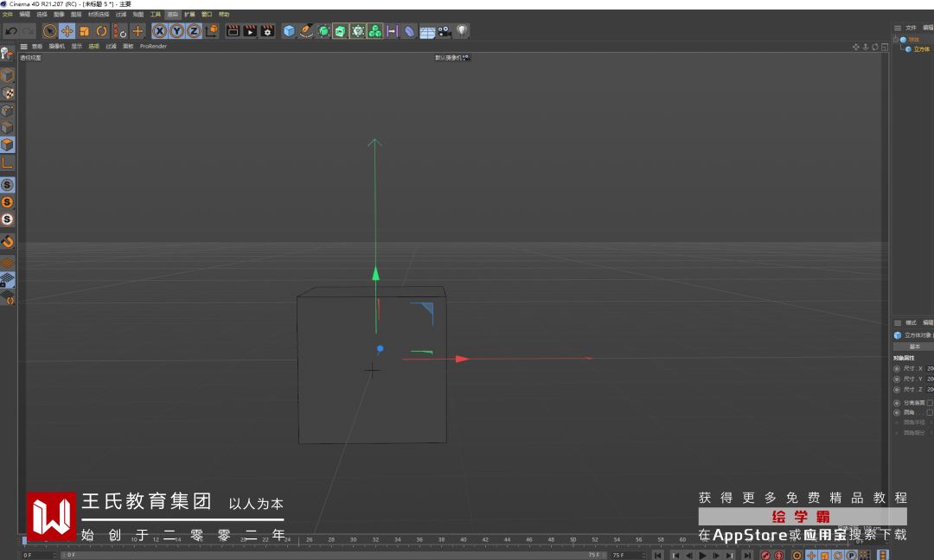Open the Cube primitives flyout

(x=289, y=31)
